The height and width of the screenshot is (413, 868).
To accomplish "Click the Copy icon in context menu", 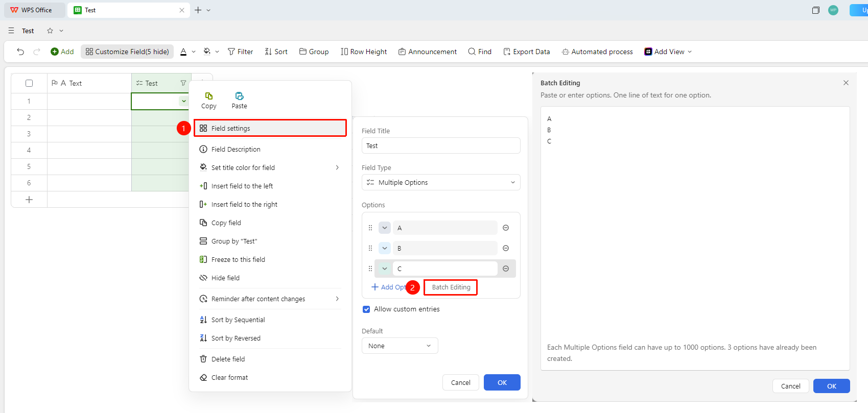I will pos(209,96).
